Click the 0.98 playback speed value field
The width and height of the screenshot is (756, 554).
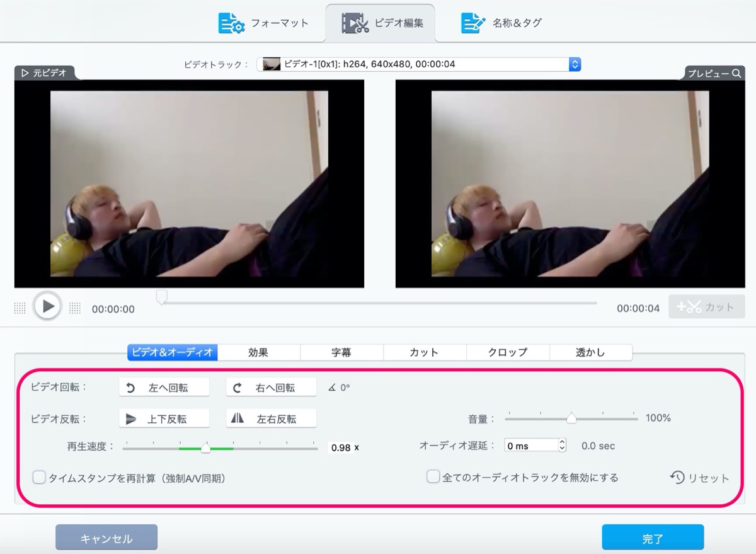[341, 447]
